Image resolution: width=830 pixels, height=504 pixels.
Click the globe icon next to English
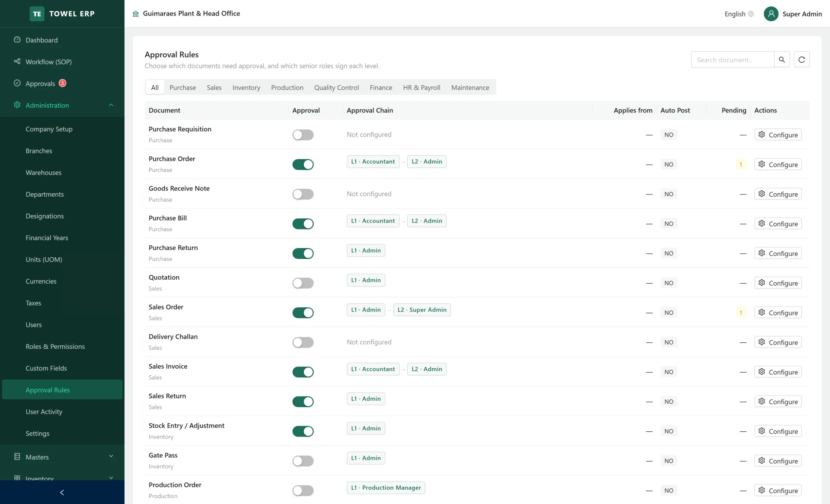(x=751, y=14)
